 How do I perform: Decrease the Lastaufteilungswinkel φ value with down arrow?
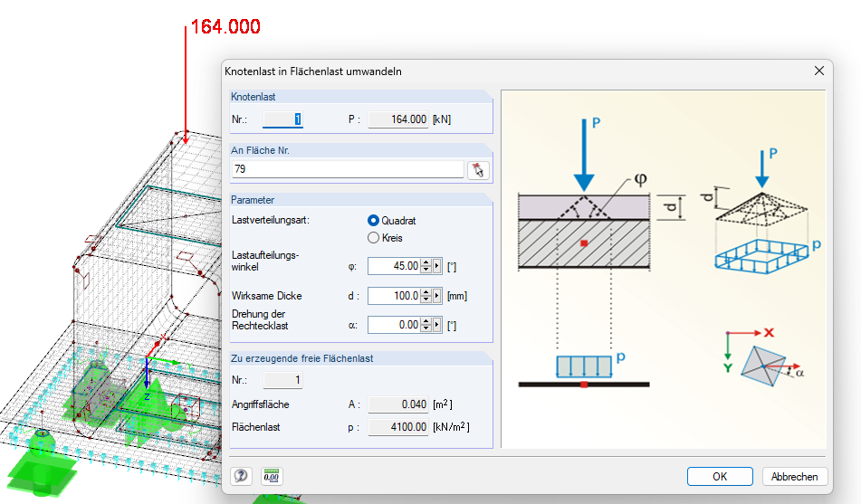pos(426,270)
